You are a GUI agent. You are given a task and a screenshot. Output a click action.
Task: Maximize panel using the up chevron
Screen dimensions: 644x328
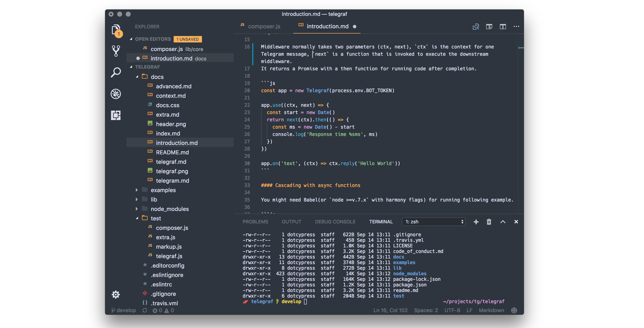point(503,222)
